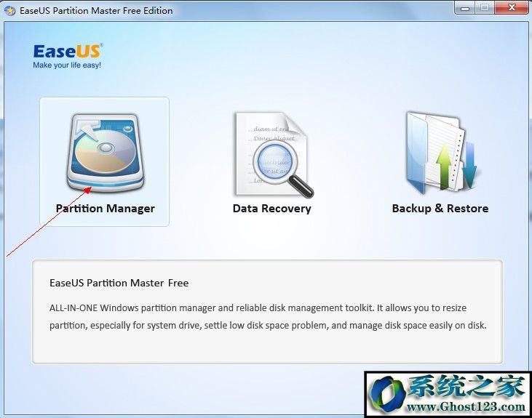Click the EaseUS logo
This screenshot has height=418, width=532.
pyautogui.click(x=68, y=51)
